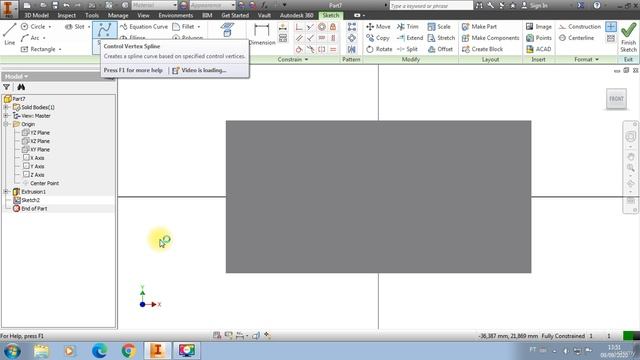Select the Dimension tool
This screenshot has width=640, height=360.
tap(262, 34)
